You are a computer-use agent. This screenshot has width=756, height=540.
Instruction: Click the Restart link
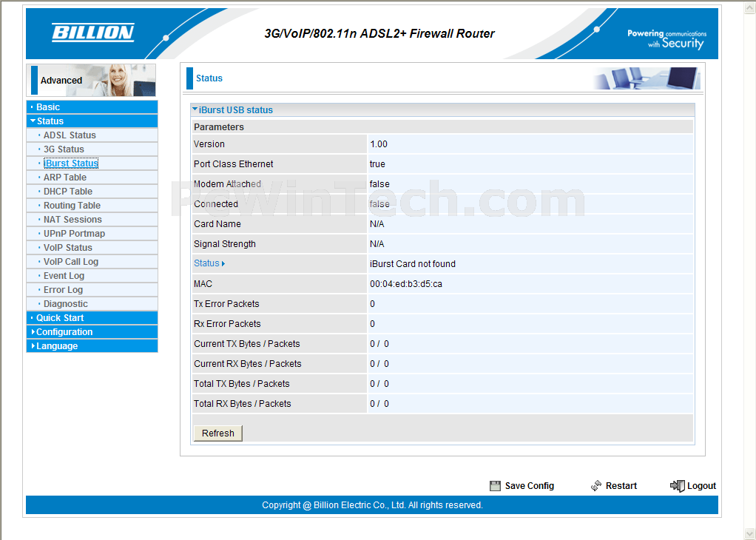621,486
